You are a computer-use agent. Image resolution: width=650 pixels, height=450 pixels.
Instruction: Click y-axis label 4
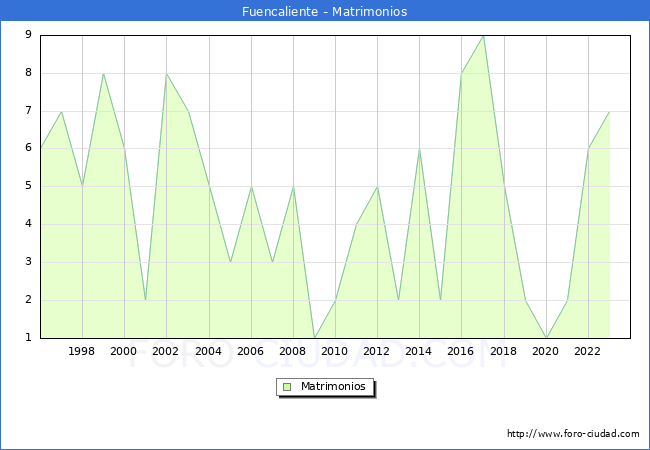click(x=28, y=224)
